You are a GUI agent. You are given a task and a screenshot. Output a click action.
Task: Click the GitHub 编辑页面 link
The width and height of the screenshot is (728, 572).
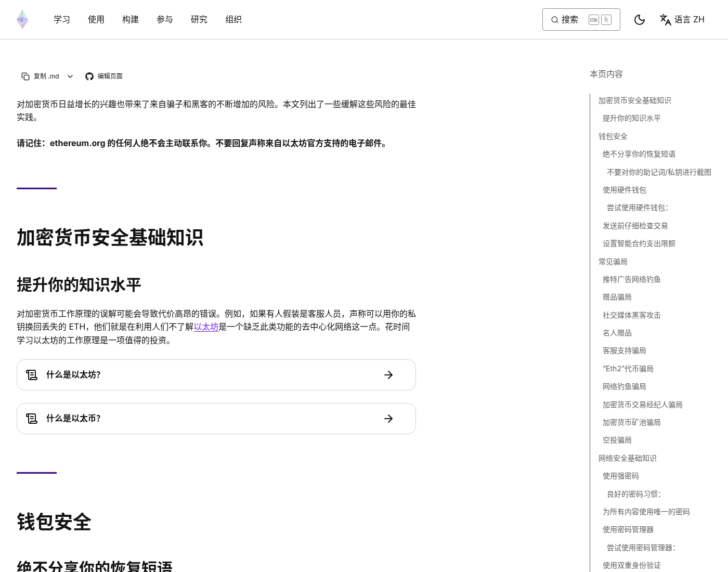[x=104, y=76]
